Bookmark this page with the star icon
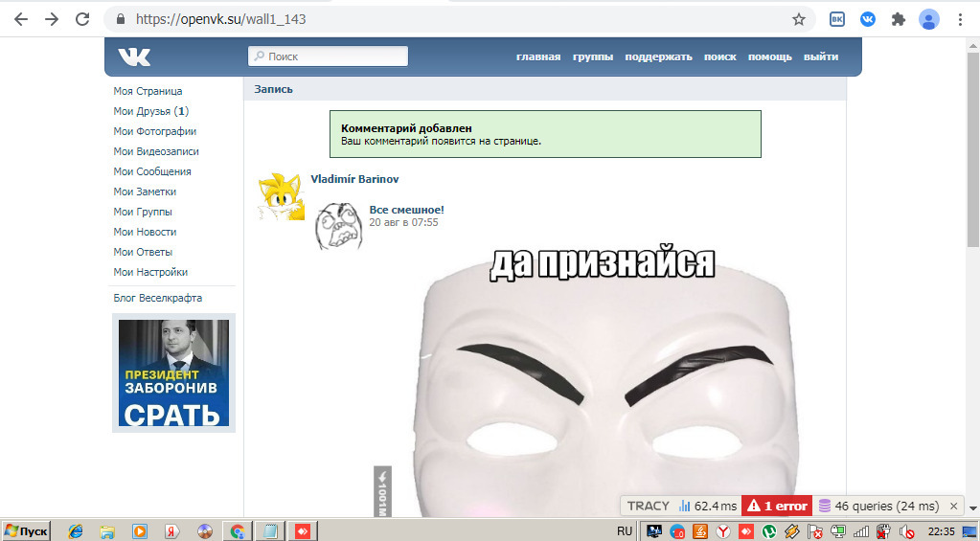Image resolution: width=980 pixels, height=541 pixels. pos(799,19)
